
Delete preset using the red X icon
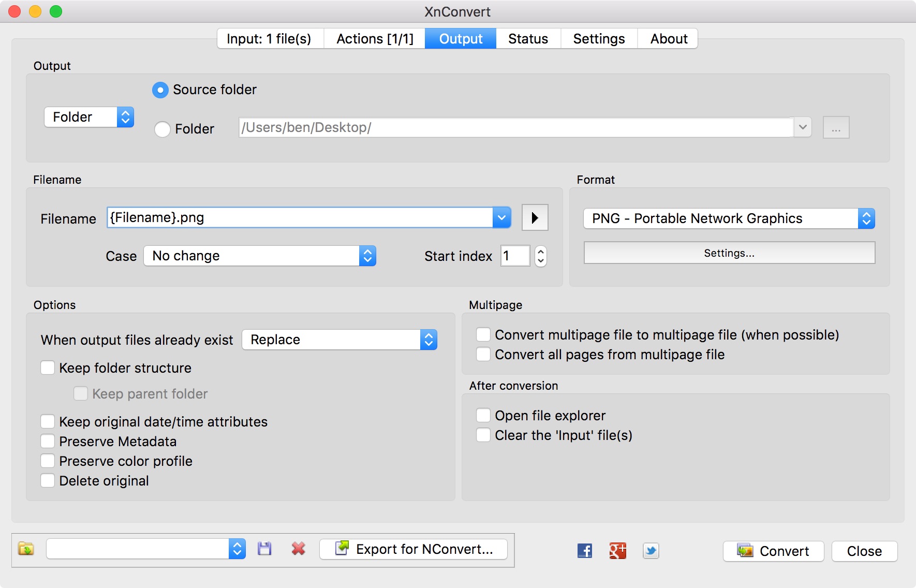coord(298,549)
